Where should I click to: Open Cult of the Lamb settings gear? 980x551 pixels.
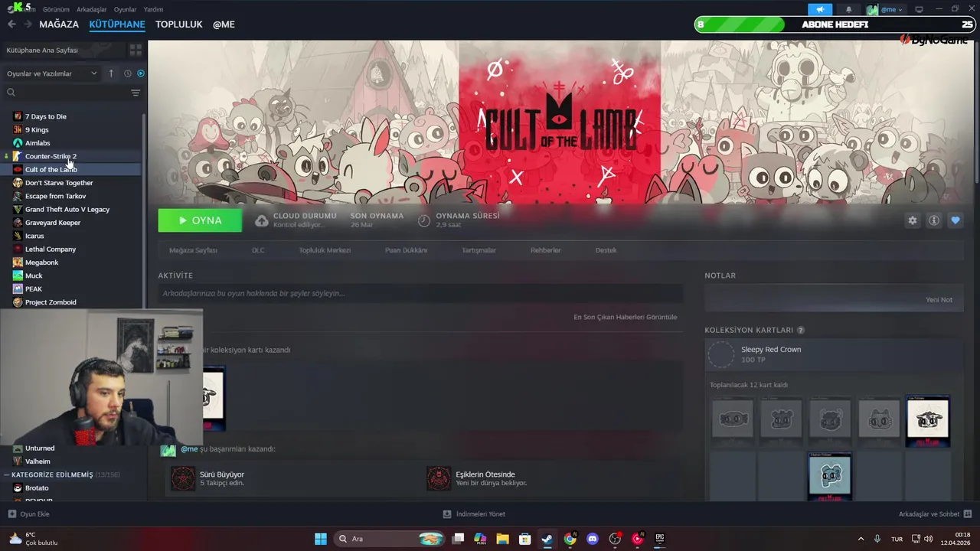912,220
